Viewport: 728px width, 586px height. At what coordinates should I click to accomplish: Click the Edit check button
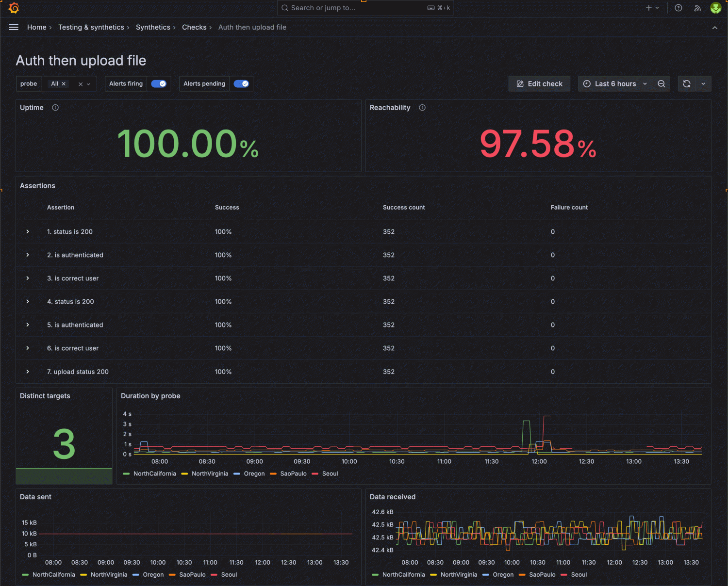pos(539,83)
